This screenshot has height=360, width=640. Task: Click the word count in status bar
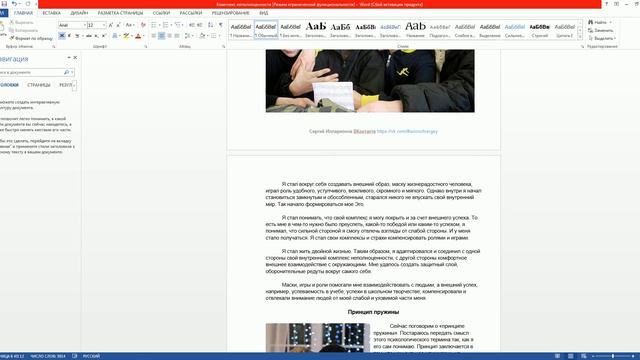pos(48,356)
